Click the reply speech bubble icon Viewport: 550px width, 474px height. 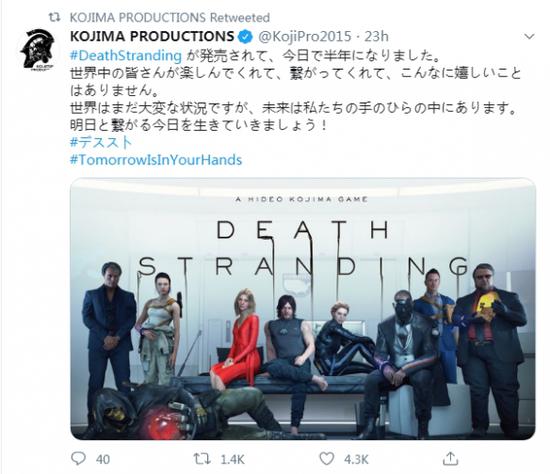(x=78, y=458)
